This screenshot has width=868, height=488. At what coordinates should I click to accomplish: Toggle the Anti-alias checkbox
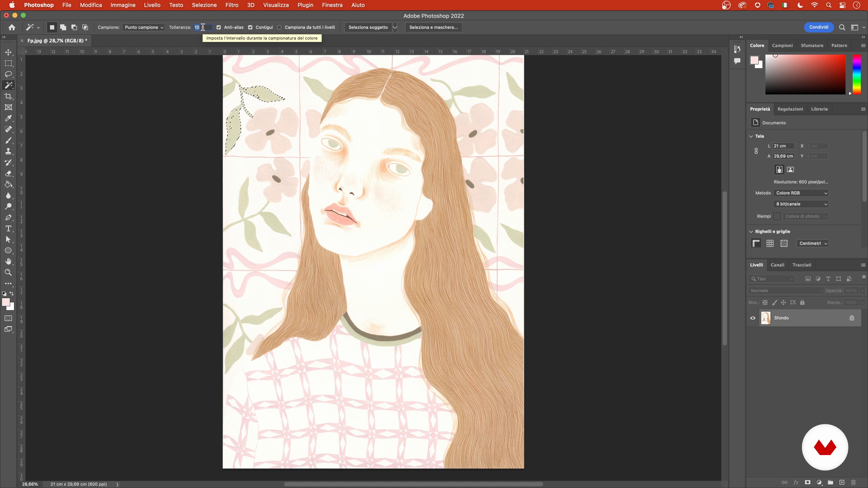219,27
